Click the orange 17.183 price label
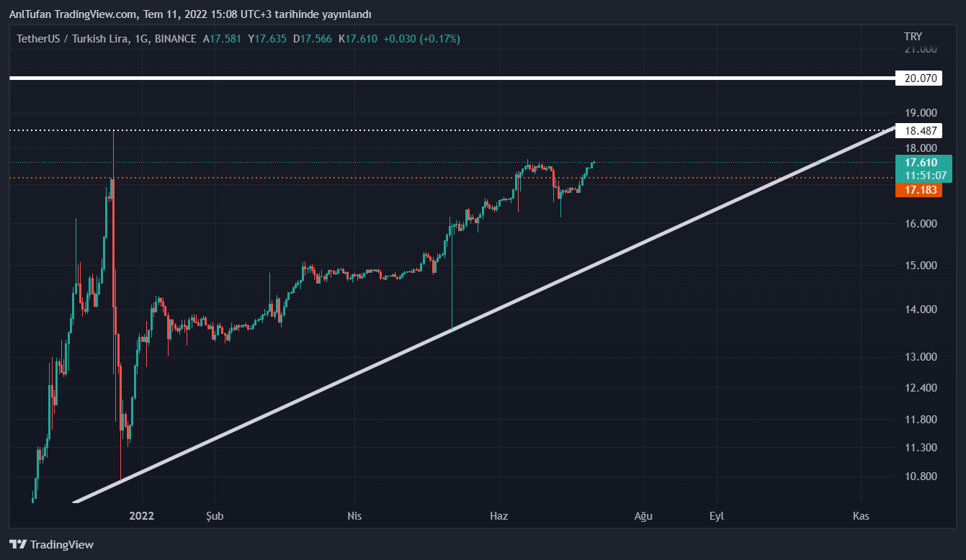This screenshot has height=560, width=966. pyautogui.click(x=918, y=190)
